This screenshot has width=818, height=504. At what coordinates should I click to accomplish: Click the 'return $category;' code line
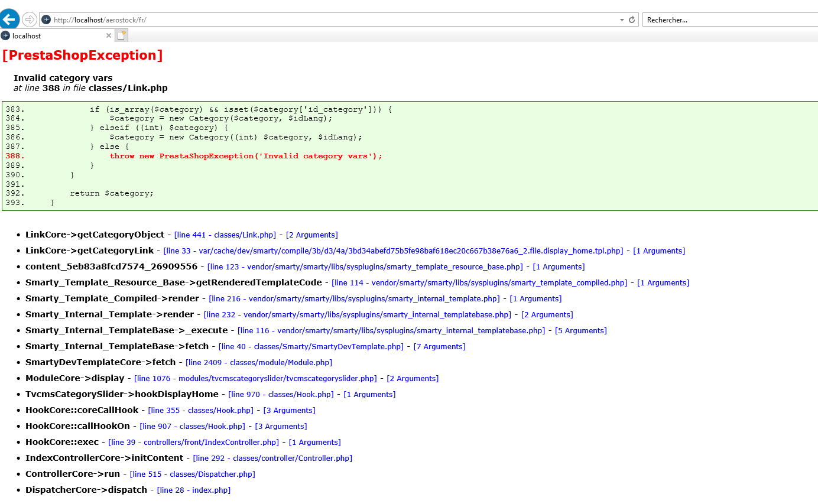pos(112,194)
